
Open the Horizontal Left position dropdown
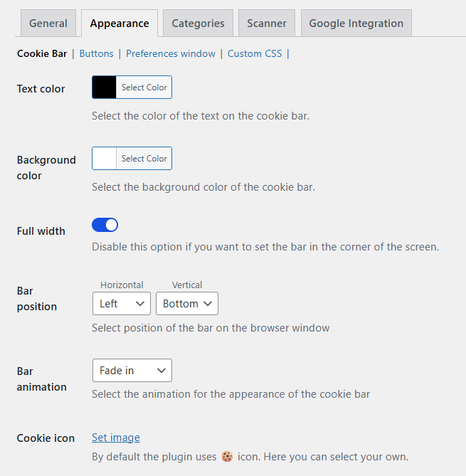pyautogui.click(x=122, y=304)
